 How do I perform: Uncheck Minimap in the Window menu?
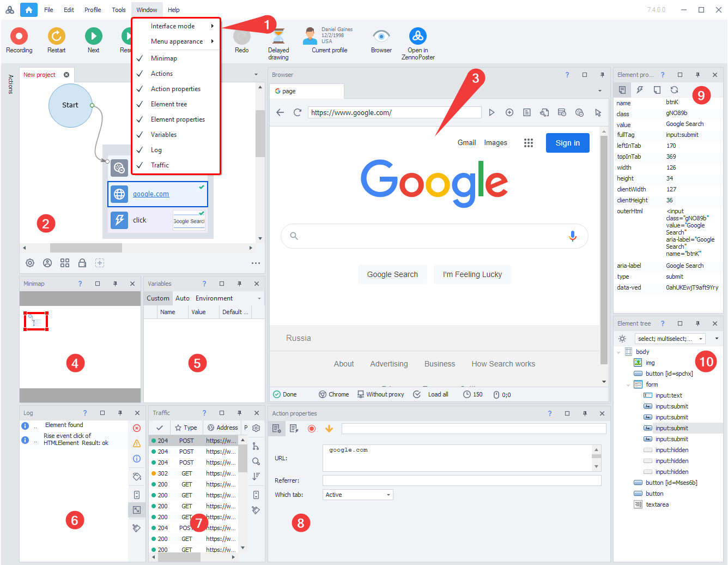[x=163, y=58]
